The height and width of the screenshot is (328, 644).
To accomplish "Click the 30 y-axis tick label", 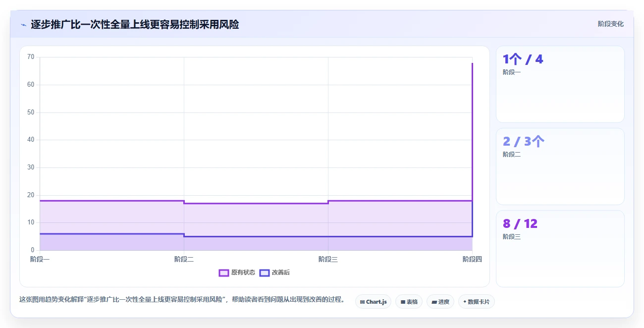I will 31,167.
